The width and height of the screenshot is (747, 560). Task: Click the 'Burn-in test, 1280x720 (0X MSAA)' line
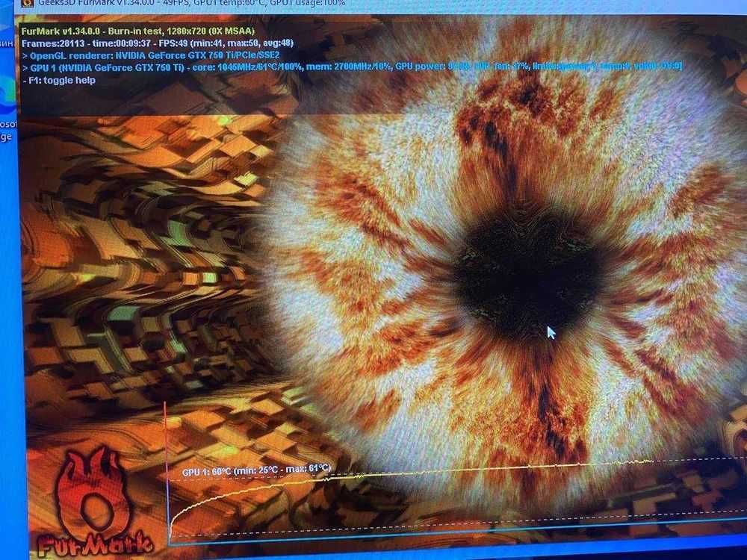coord(138,31)
